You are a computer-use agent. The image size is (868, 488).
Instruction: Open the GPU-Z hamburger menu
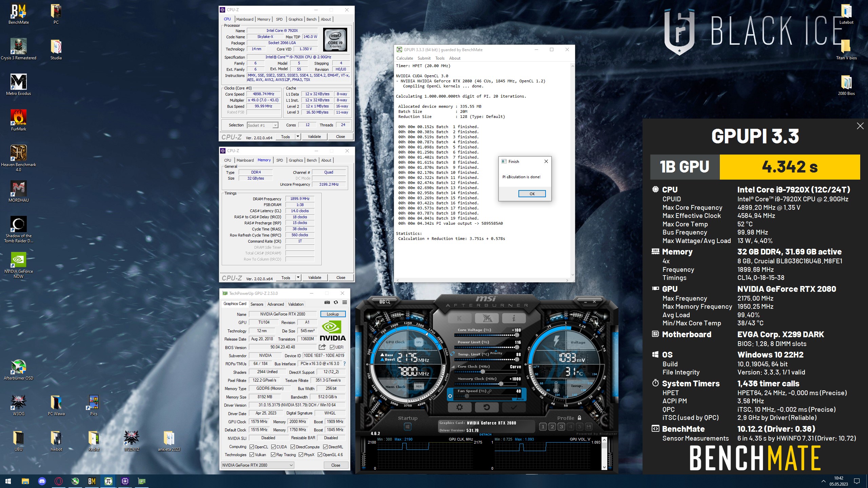344,302
